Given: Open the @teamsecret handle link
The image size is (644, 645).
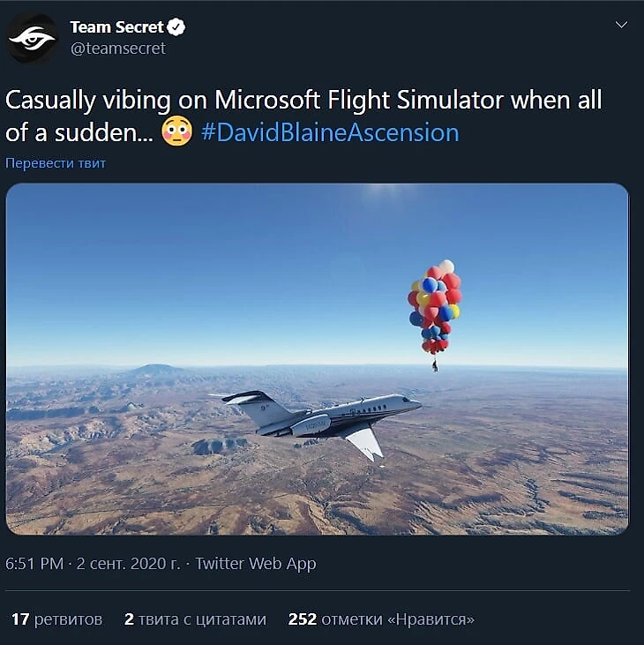Looking at the screenshot, I should pyautogui.click(x=117, y=49).
